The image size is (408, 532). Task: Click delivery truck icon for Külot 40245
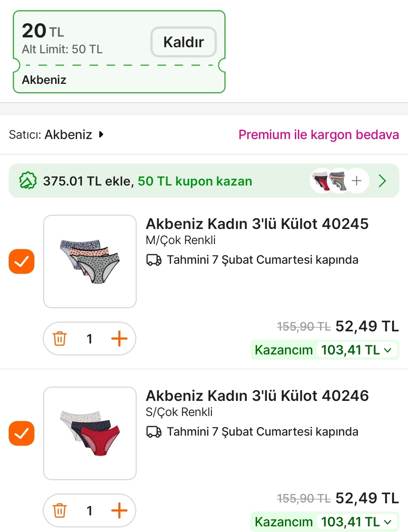click(x=154, y=260)
